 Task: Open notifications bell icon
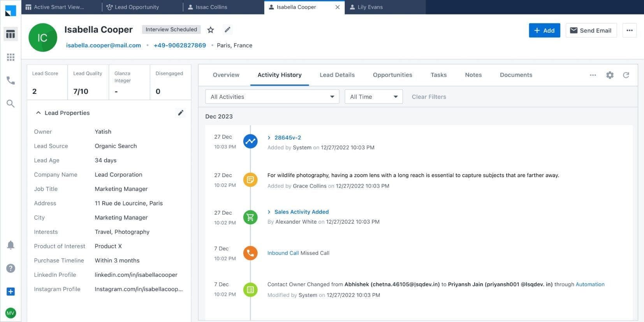11,245
